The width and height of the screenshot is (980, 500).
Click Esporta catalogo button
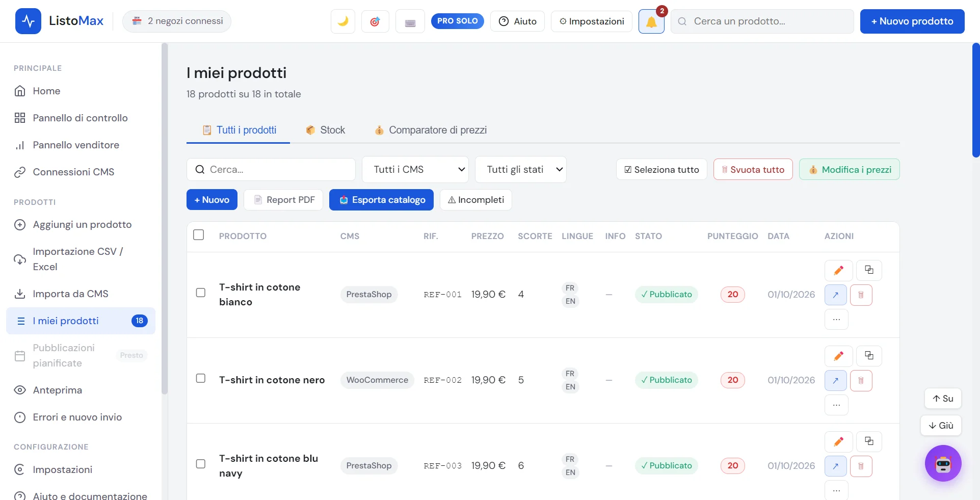[381, 200]
